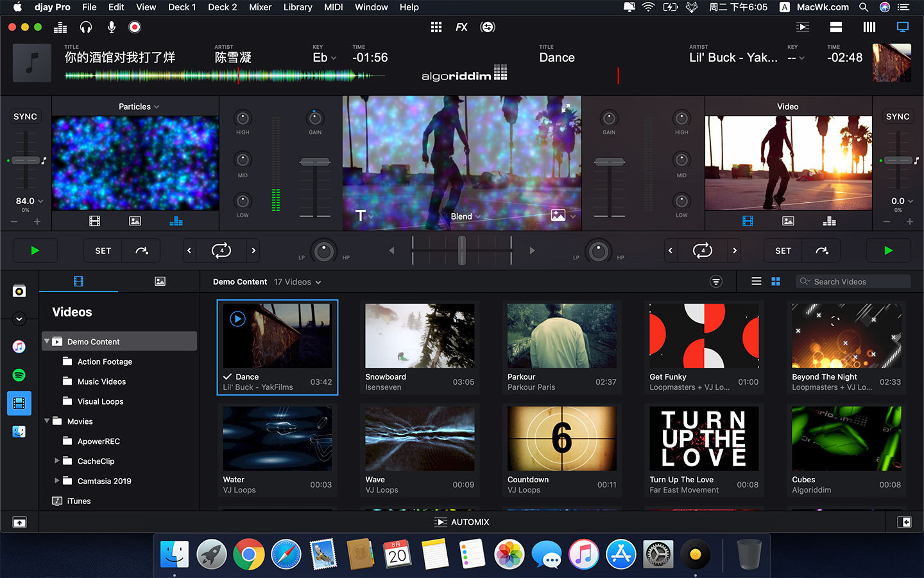Open the sampler grid icon
Screen dimensions: 924x578
click(x=436, y=27)
